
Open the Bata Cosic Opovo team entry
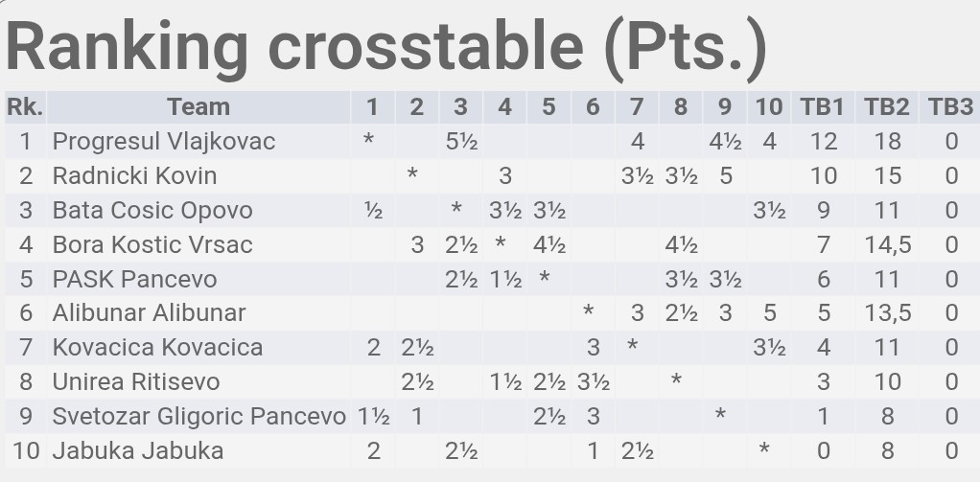click(x=152, y=211)
